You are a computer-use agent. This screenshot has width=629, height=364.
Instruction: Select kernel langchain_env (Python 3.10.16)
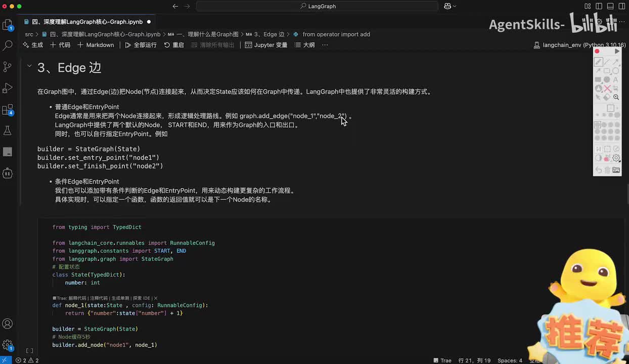pyautogui.click(x=579, y=45)
